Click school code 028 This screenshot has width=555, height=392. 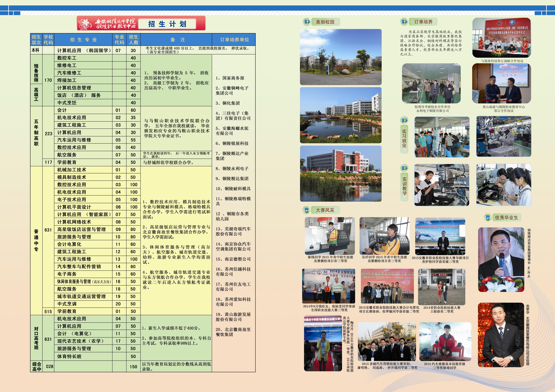coord(50,366)
